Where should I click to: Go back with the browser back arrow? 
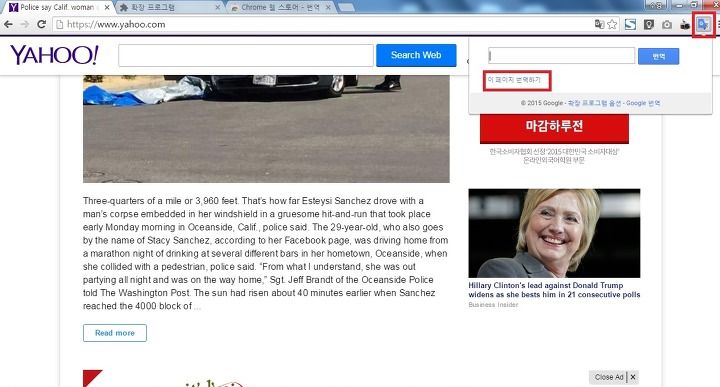[x=8, y=24]
